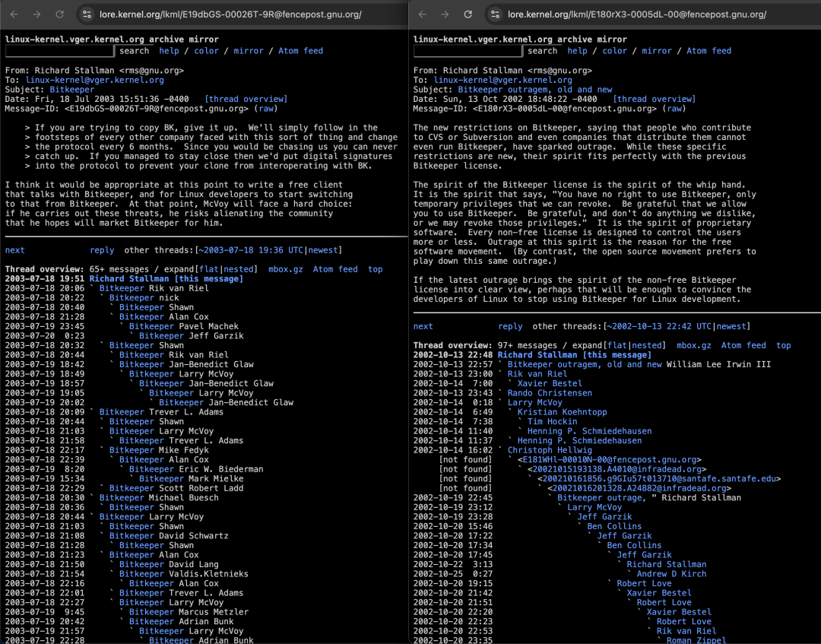Open thread overview link beside the 18 Jul 2003 date
Image resolution: width=821 pixels, height=644 pixels.
[246, 99]
